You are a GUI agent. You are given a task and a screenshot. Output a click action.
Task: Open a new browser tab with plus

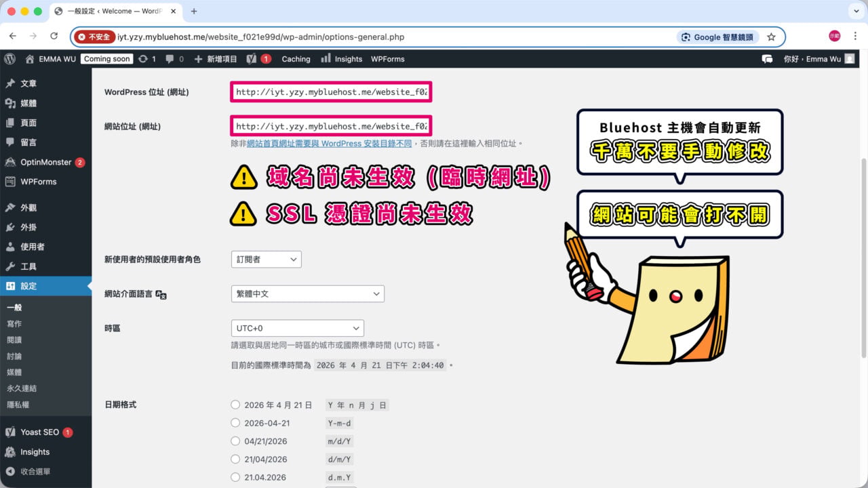(194, 12)
